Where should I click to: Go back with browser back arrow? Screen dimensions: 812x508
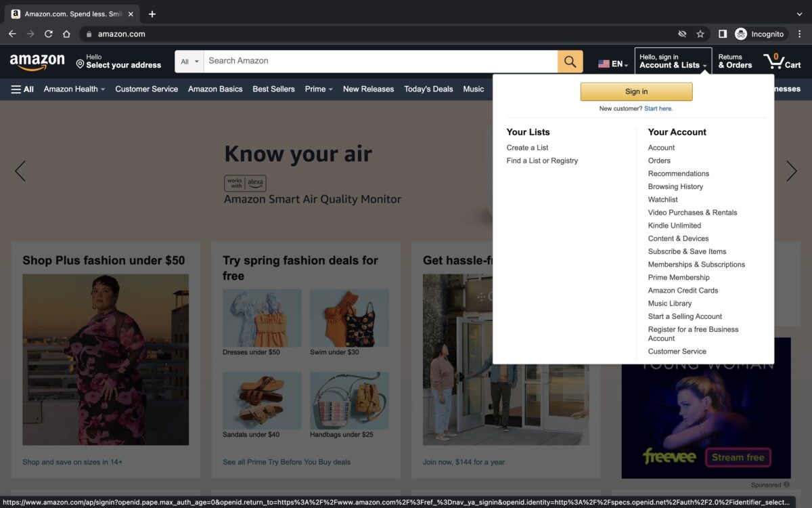coord(12,34)
